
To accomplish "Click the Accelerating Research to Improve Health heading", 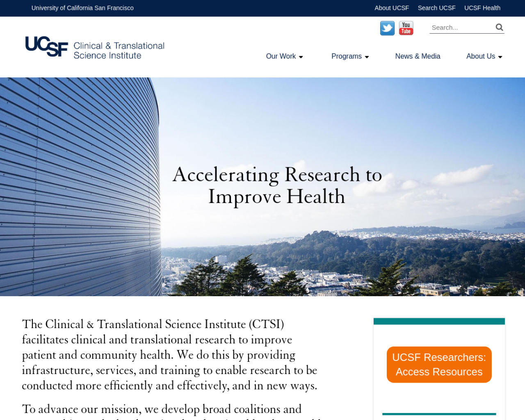I will (277, 185).
